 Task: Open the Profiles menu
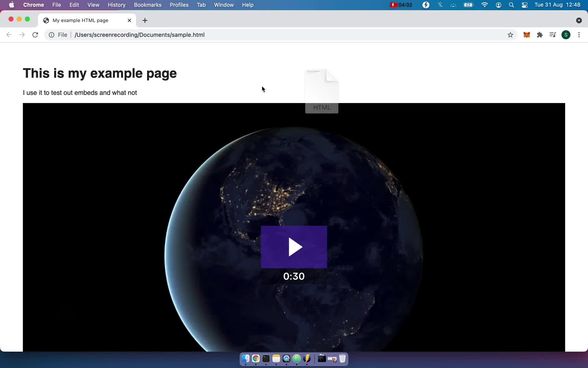pos(179,5)
